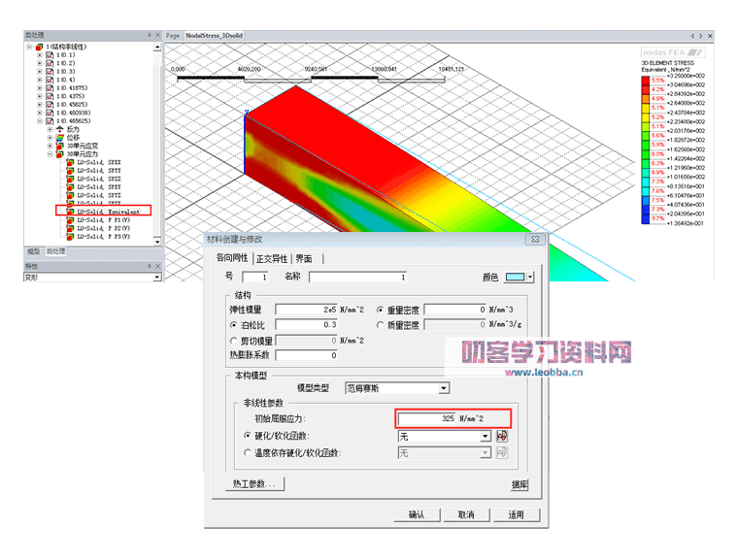The image size is (738, 560).
Task: Click pin icon of 后处理 panel header
Action: point(150,35)
